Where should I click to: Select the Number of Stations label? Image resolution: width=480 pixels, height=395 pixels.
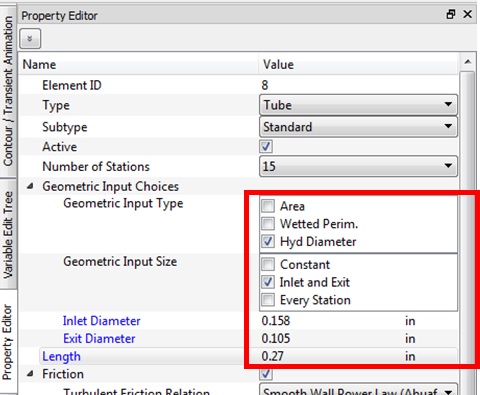point(96,166)
